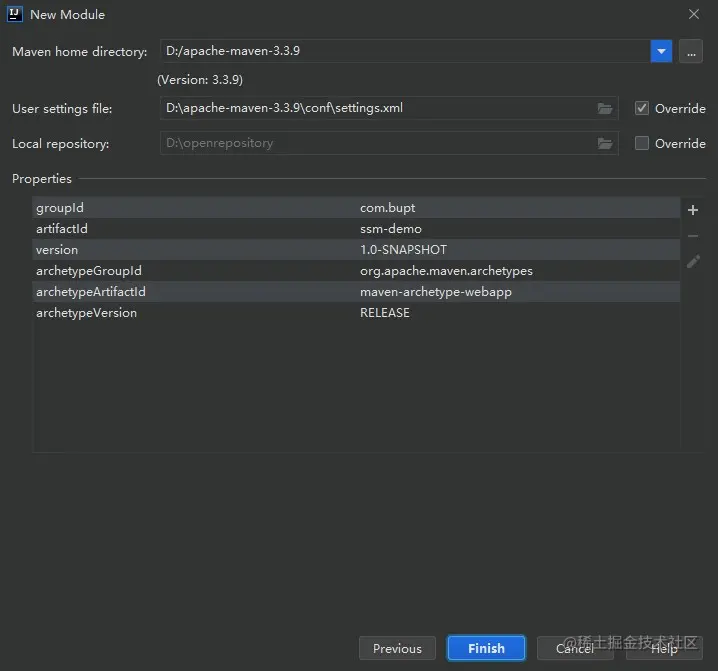The height and width of the screenshot is (671, 718).
Task: Click the IntelliJ IDEA logo icon
Action: [15, 14]
